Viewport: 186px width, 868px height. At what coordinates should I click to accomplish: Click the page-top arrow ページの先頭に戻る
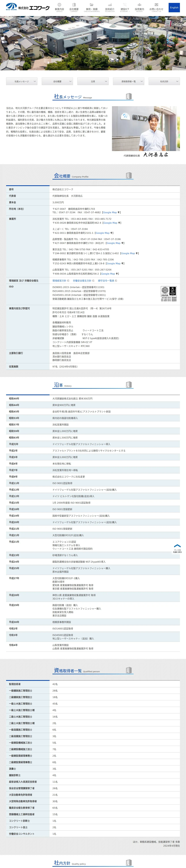177,548
